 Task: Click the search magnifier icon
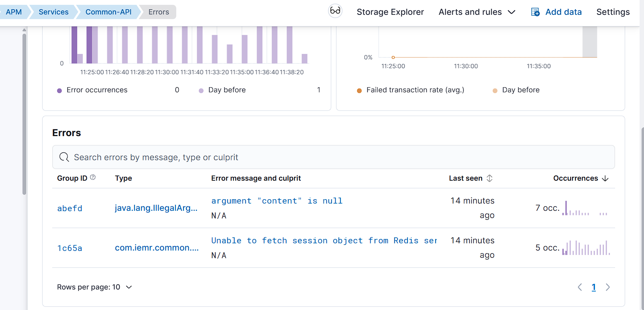coord(64,157)
